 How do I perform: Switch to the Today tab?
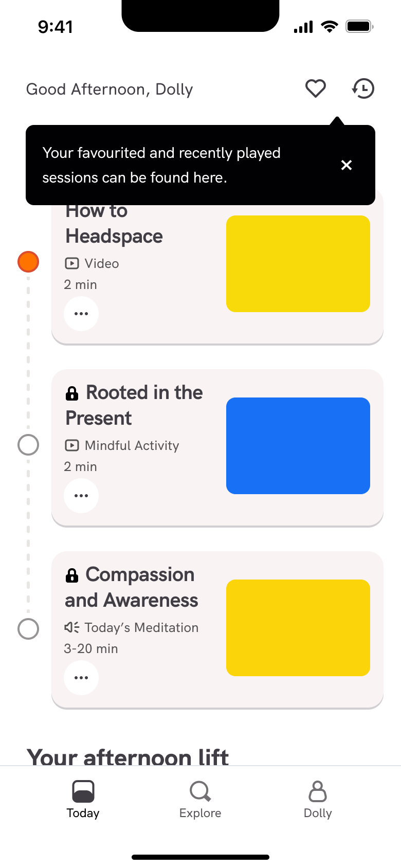(x=83, y=800)
